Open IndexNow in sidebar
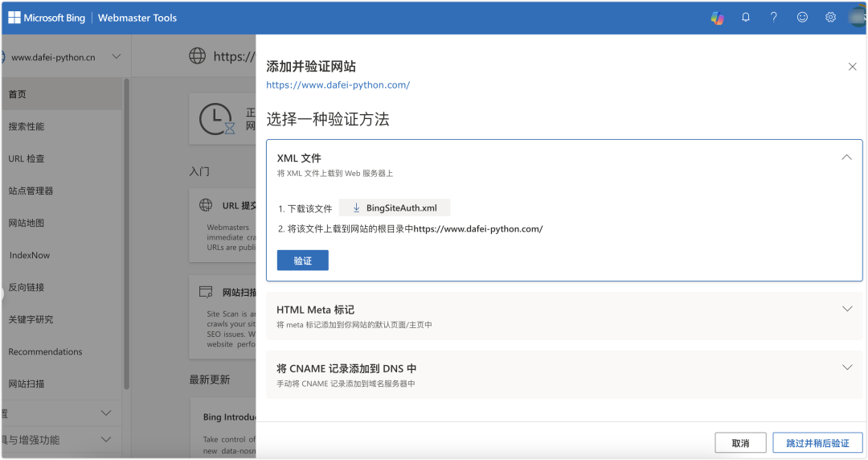 tap(61, 255)
